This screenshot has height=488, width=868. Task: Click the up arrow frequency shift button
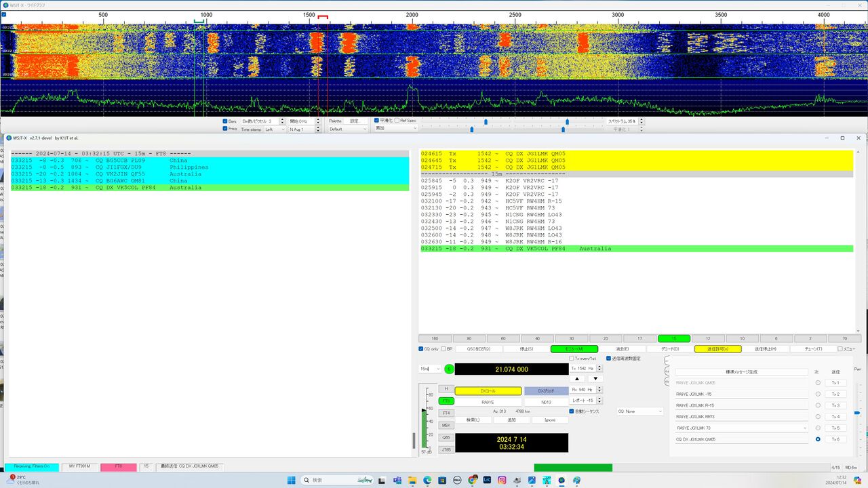[x=577, y=378]
